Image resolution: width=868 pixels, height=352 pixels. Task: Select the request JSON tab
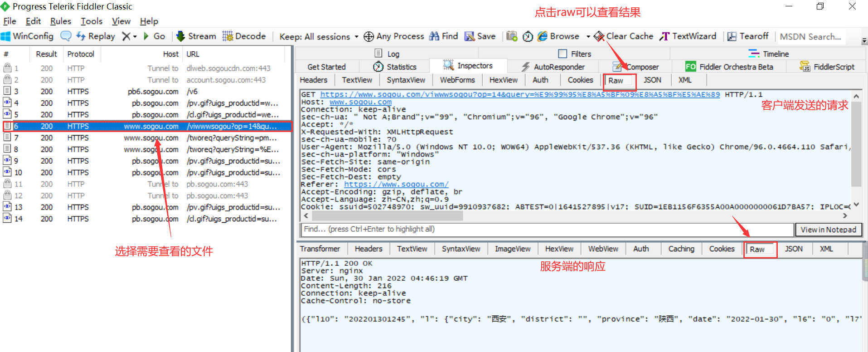click(652, 80)
